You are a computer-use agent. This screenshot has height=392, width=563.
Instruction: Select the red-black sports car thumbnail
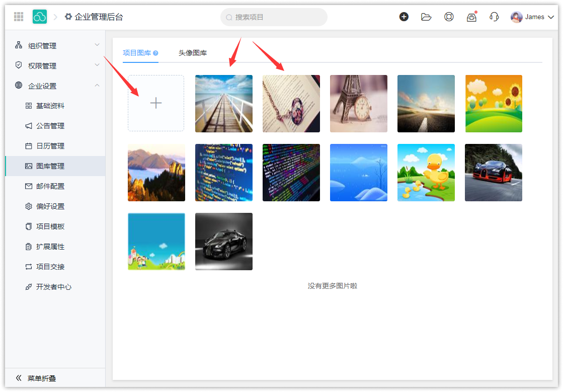pyautogui.click(x=494, y=172)
